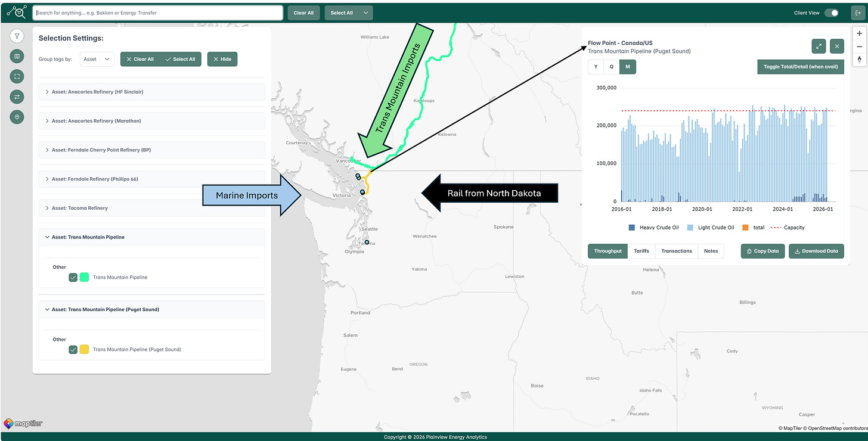Open the Group tags by Asset dropdown
The width and height of the screenshot is (868, 441).
pos(97,59)
